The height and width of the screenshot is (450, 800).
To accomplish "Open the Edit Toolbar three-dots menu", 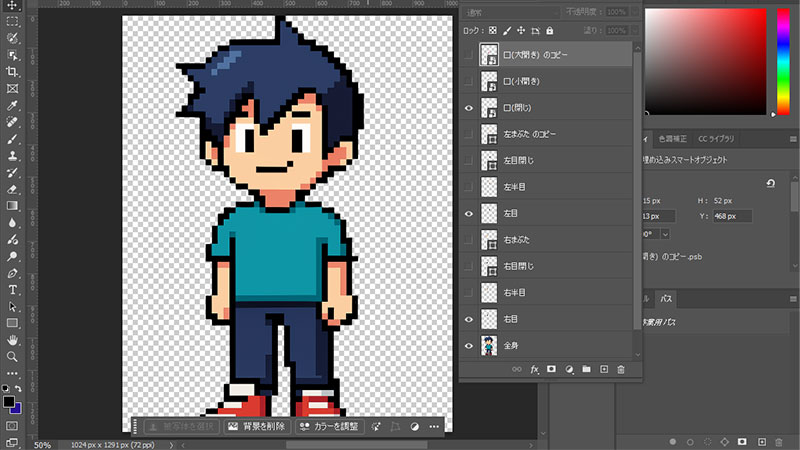I will tap(12, 373).
